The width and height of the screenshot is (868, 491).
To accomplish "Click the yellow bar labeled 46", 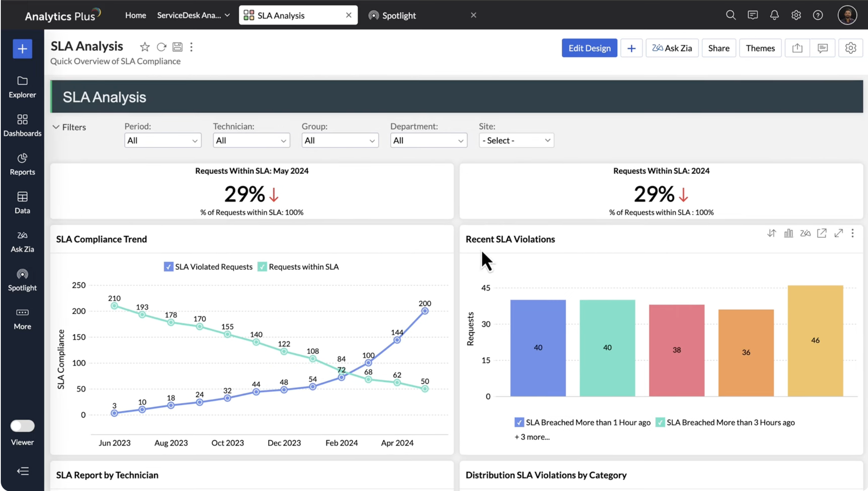I will [815, 340].
